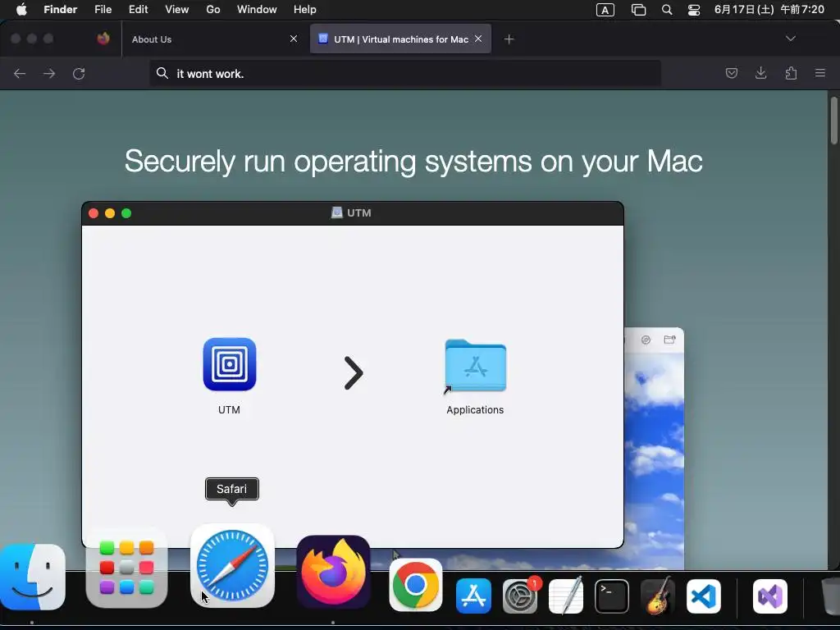The image size is (840, 630).
Task: Click the page vertical scrollbar
Action: tap(833, 121)
